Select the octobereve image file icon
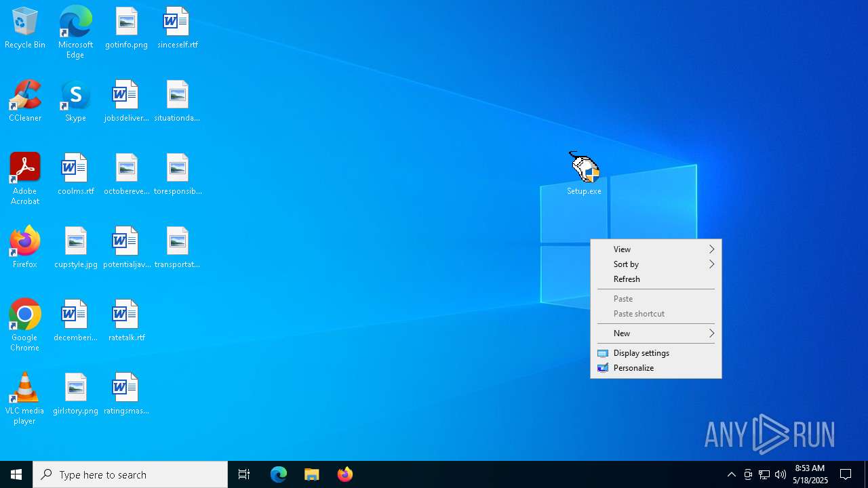Image resolution: width=868 pixels, height=488 pixels. tap(126, 175)
